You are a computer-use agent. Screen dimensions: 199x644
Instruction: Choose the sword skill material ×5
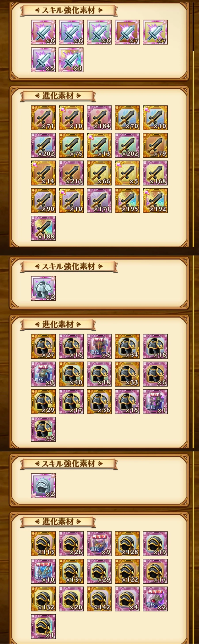tap(43, 60)
